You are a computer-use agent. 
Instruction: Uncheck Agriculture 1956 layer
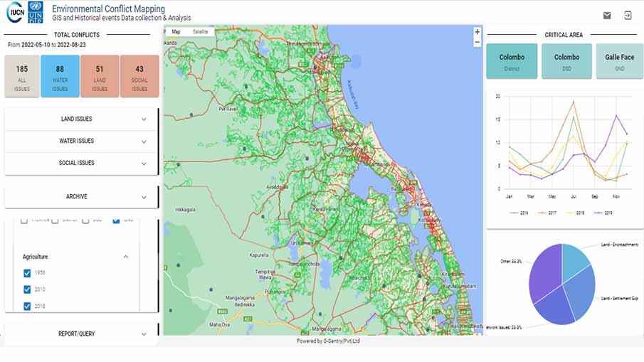pos(27,273)
